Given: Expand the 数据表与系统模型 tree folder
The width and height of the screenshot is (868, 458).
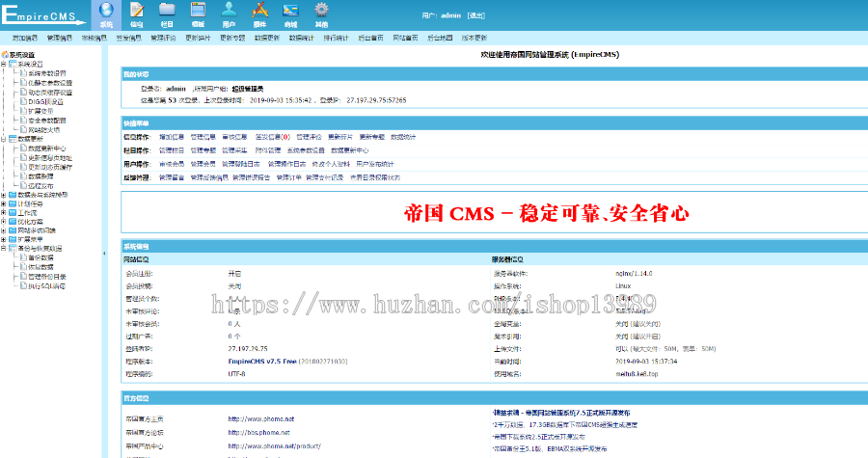Looking at the screenshot, I should coord(4,195).
